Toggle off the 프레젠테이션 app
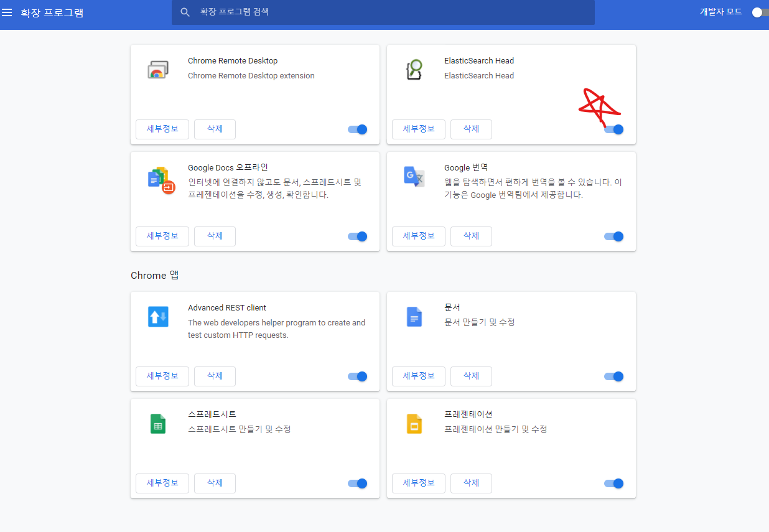The height and width of the screenshot is (532, 769). [x=614, y=483]
